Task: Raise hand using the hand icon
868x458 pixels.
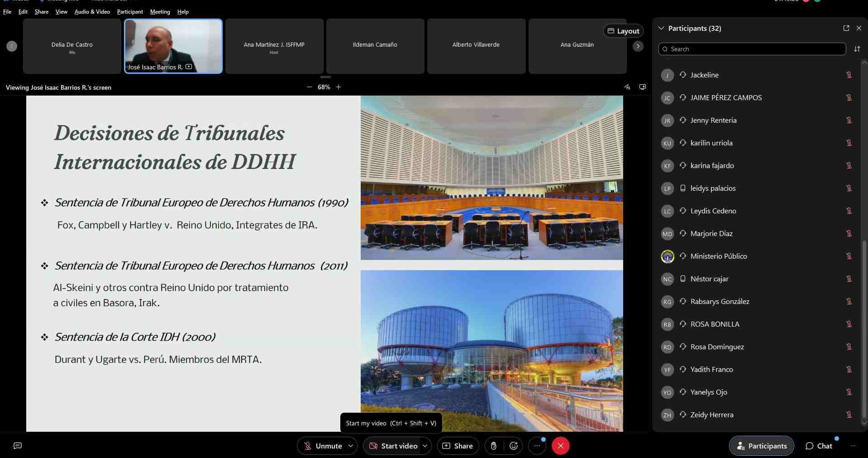Action: [494, 446]
